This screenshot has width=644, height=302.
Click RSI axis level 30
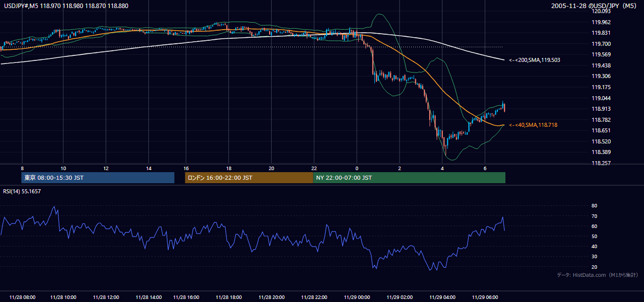(x=595, y=257)
